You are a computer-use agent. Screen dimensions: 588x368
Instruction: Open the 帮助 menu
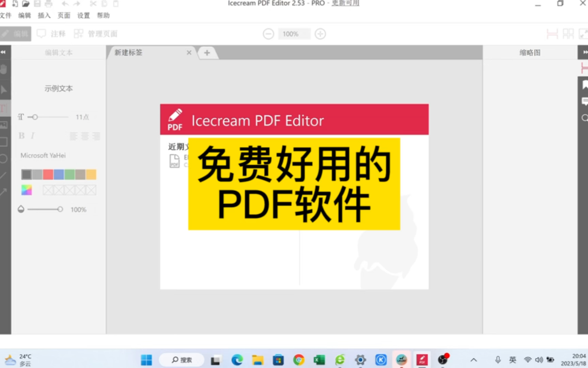pyautogui.click(x=103, y=15)
